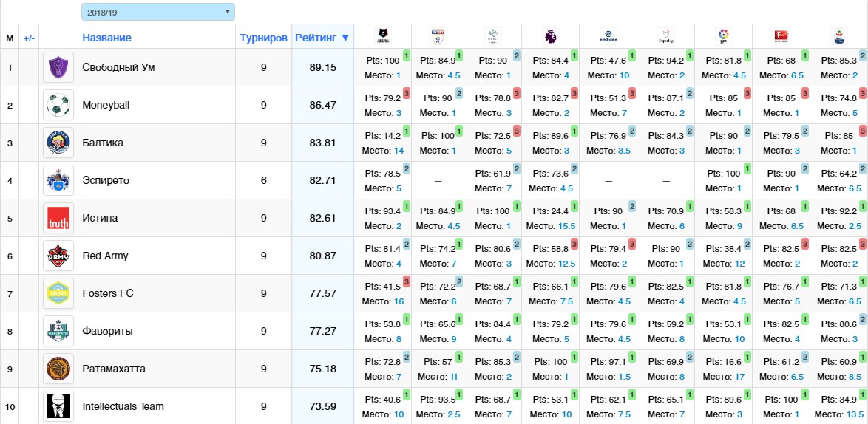868x424 pixels.
Task: Open the Moneyball team name
Action: 106,105
